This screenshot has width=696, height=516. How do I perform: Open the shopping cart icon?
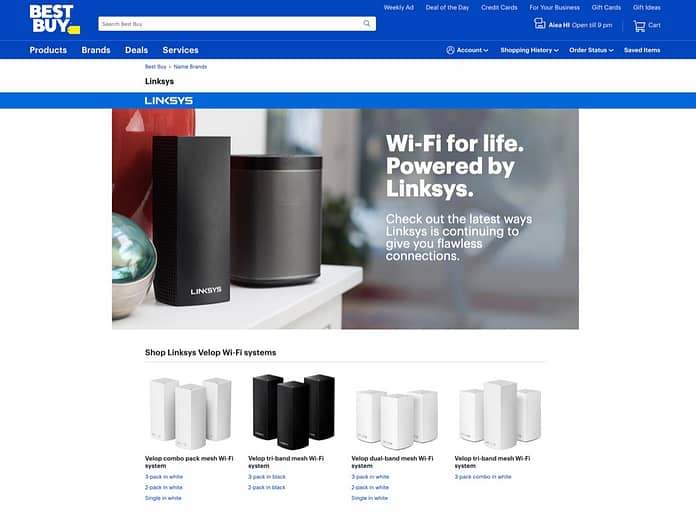(x=639, y=26)
